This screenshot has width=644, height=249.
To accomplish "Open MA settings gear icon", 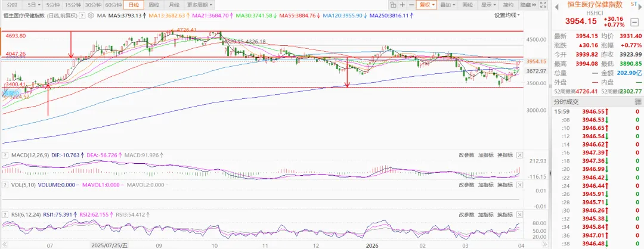I will (91, 15).
